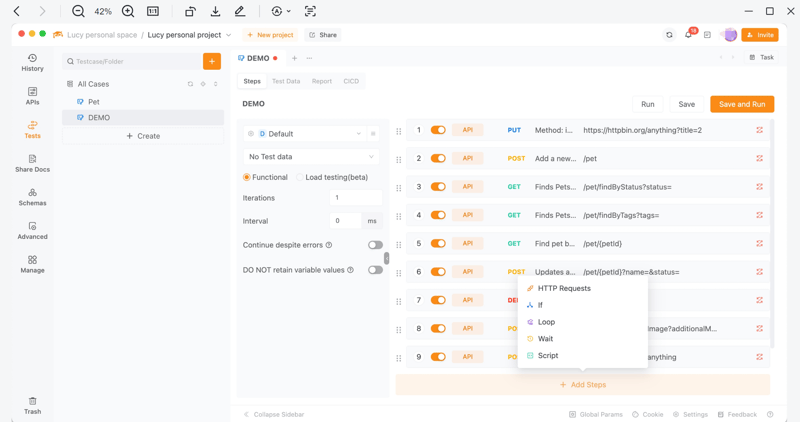The height and width of the screenshot is (422, 800).
Task: Open the user avatar menu
Action: [x=730, y=35]
